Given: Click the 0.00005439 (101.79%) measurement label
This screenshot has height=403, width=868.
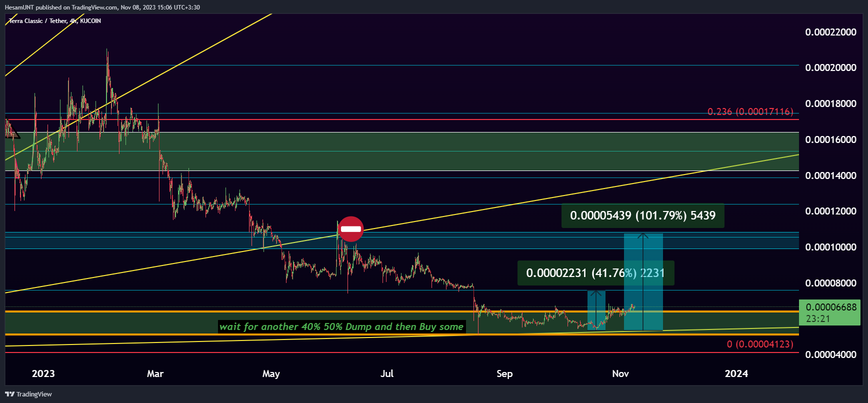Looking at the screenshot, I should [x=642, y=215].
